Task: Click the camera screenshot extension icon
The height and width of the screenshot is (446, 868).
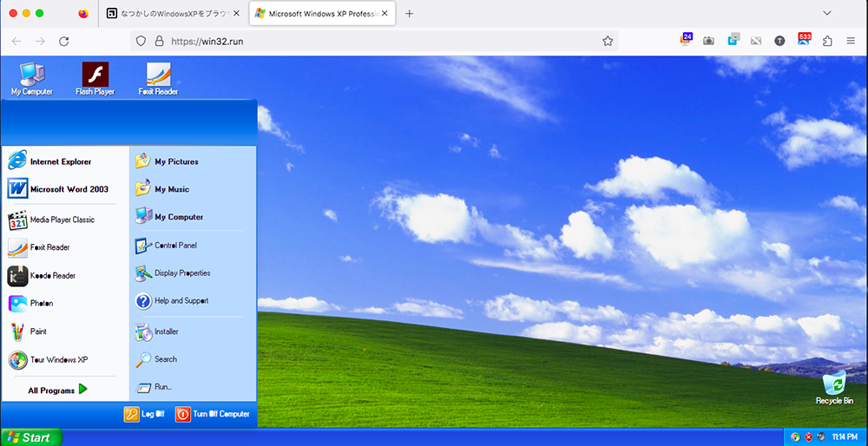Action: coord(708,41)
